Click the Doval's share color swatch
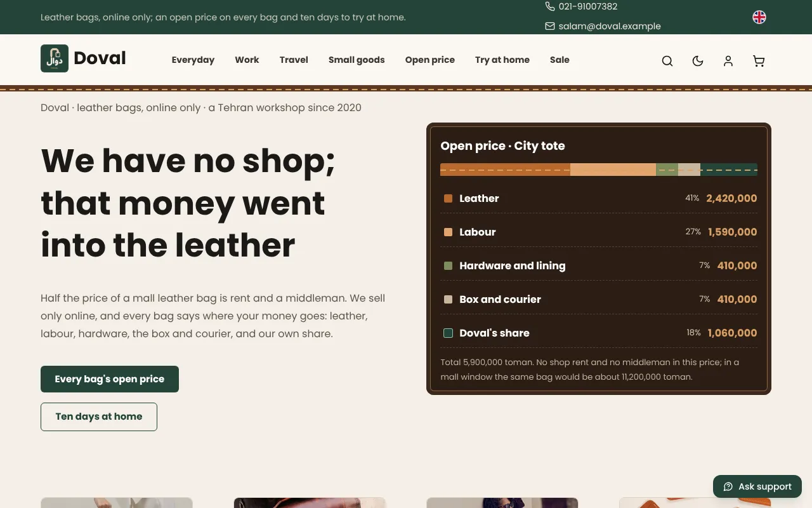 tap(449, 333)
